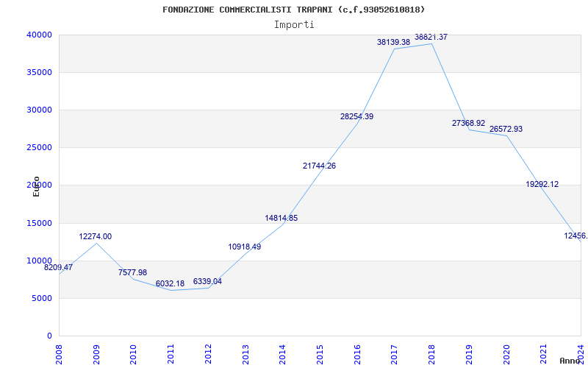Click the 5000 y-axis tick label
The image size is (588, 368).
[x=41, y=299]
